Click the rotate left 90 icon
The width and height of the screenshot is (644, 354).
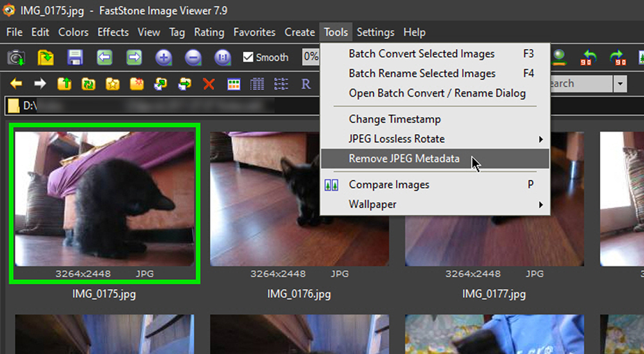[589, 57]
